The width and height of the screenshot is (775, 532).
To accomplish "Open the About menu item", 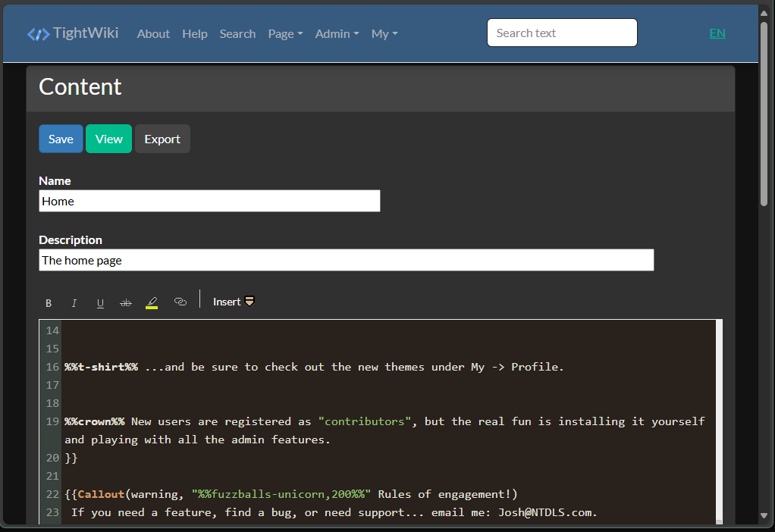I will (x=153, y=33).
